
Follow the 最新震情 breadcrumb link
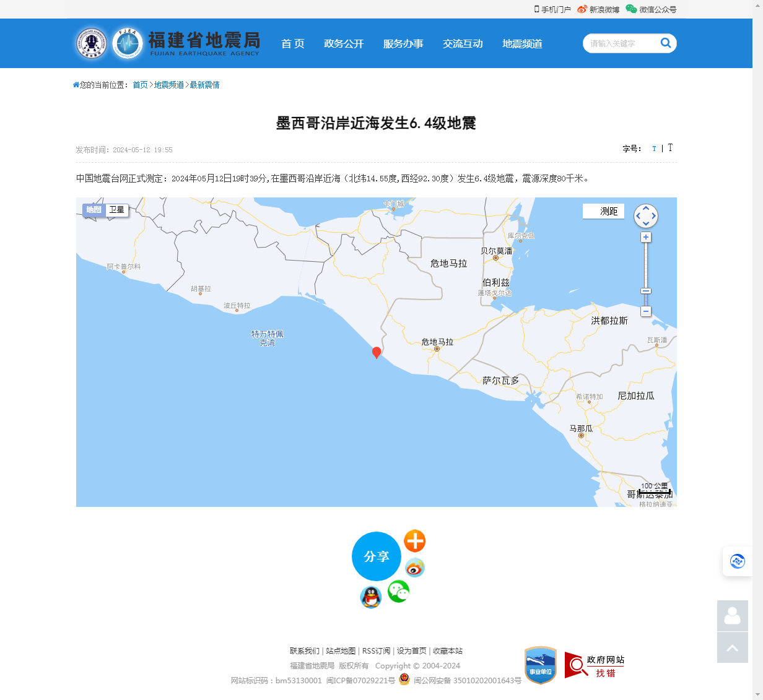pyautogui.click(x=204, y=85)
